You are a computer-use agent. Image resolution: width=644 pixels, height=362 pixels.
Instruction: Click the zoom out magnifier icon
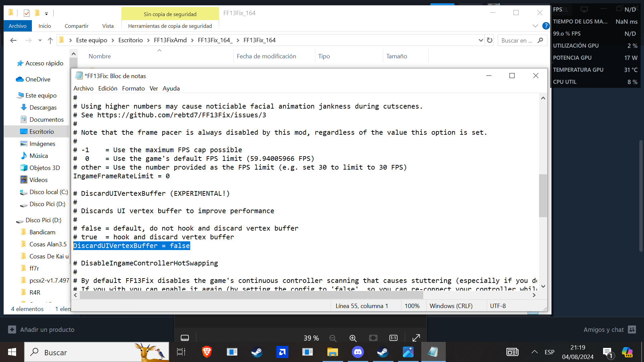[333, 338]
